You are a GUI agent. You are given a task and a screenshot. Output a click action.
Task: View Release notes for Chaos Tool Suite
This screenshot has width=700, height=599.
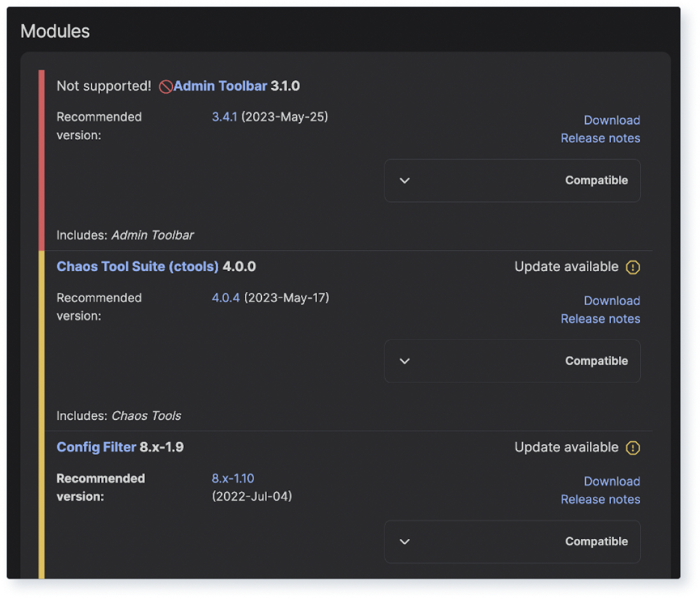point(600,319)
